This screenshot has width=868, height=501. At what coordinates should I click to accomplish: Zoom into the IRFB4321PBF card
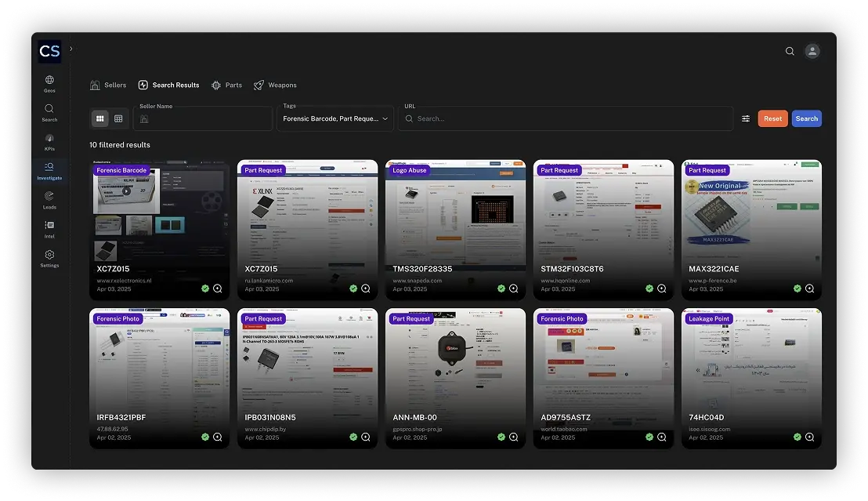218,437
